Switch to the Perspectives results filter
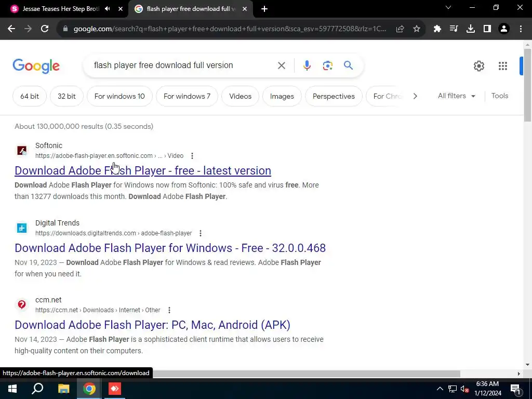This screenshot has height=399, width=532. [x=334, y=96]
